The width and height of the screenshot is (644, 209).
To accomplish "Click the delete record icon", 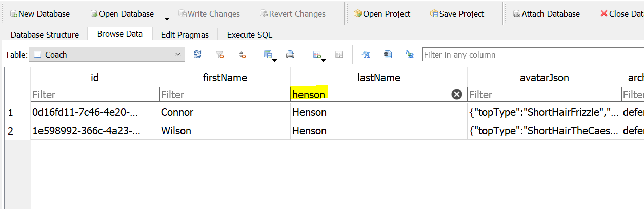I will [x=339, y=55].
